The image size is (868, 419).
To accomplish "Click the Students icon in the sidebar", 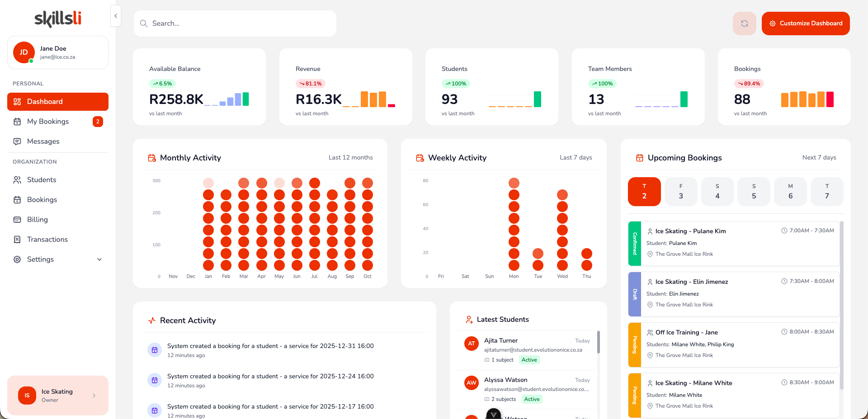I will click(17, 179).
